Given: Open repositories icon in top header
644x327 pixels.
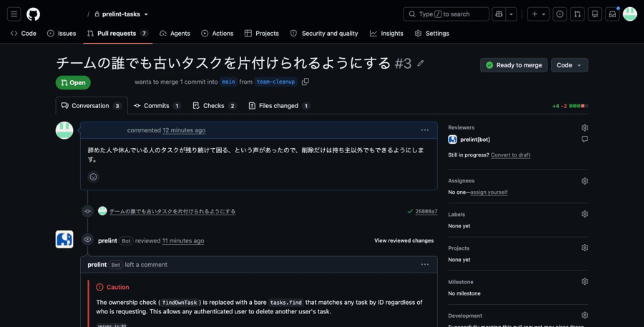Looking at the screenshot, I should point(595,14).
